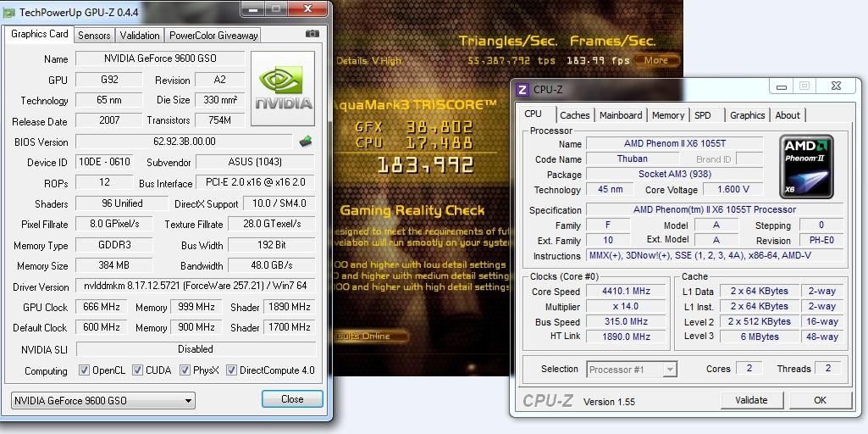Click the AquaMark3 CPU score 17,488
Screen dimensions: 868x434
(x=439, y=143)
